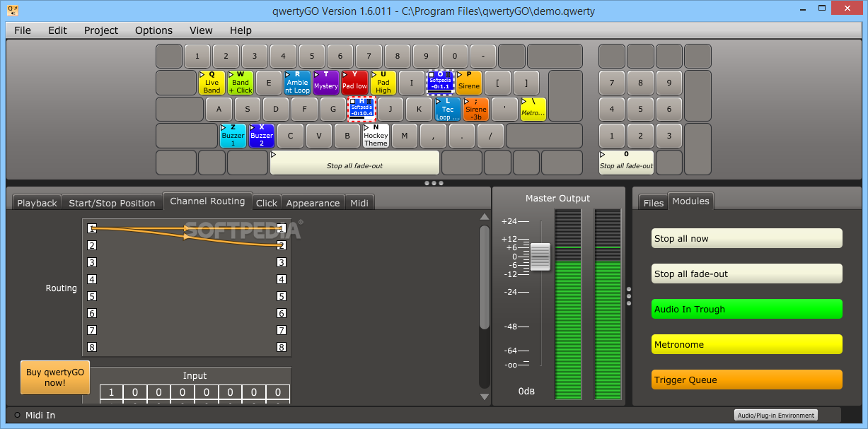Click the unassigned E key
This screenshot has width=868, height=429.
pyautogui.click(x=269, y=83)
